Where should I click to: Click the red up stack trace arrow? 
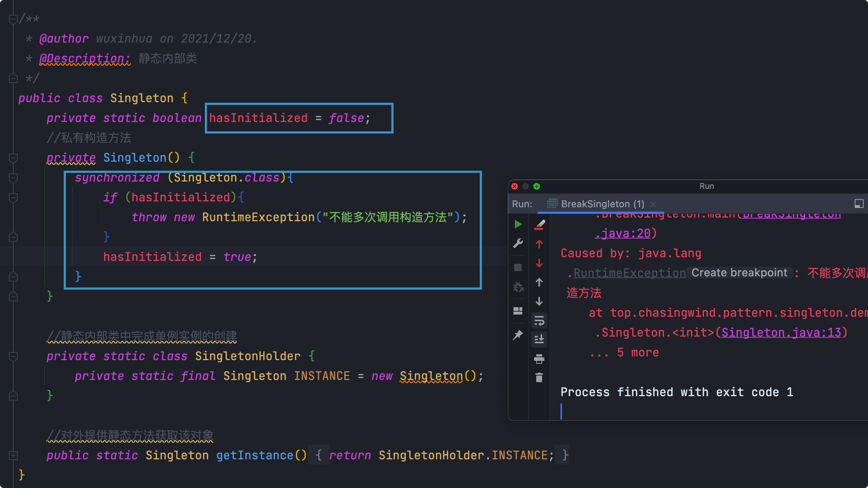(x=539, y=244)
